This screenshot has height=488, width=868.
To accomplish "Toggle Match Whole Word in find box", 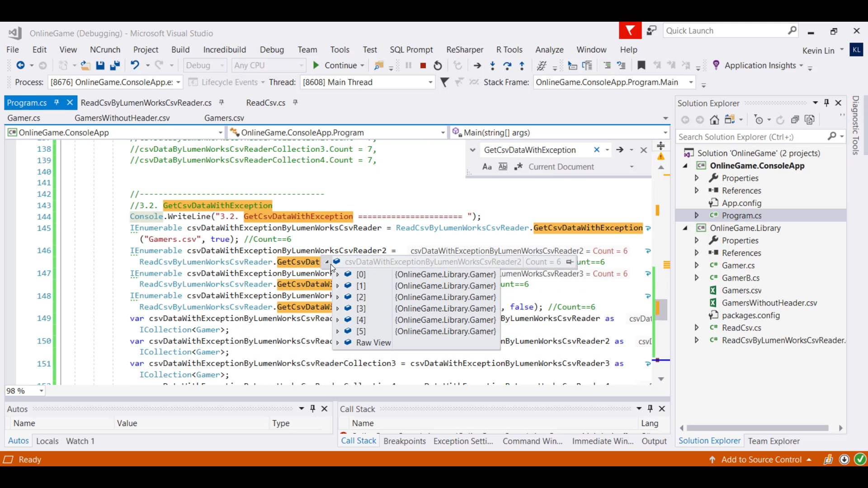I will pyautogui.click(x=503, y=167).
